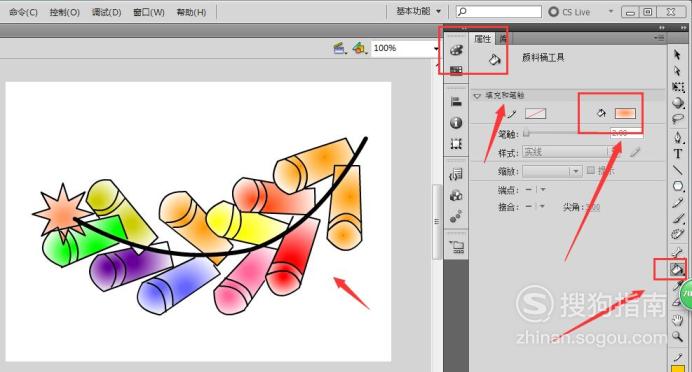692x372 pixels.
Task: Select the Oval shape tool
Action: pos(678,186)
